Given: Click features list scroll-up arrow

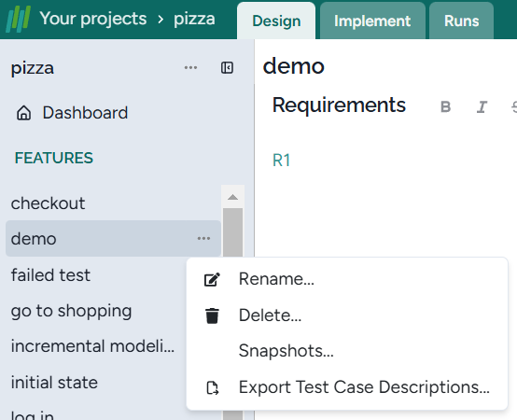Looking at the screenshot, I should click(232, 197).
